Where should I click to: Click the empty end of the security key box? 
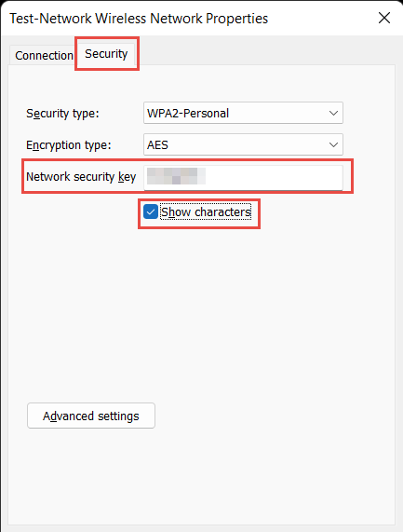tap(274, 177)
